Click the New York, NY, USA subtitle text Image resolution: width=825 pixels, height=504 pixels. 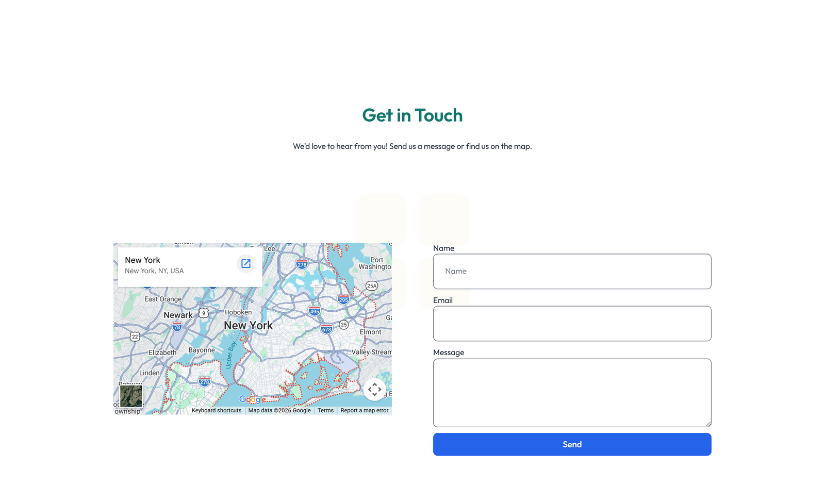tap(154, 271)
